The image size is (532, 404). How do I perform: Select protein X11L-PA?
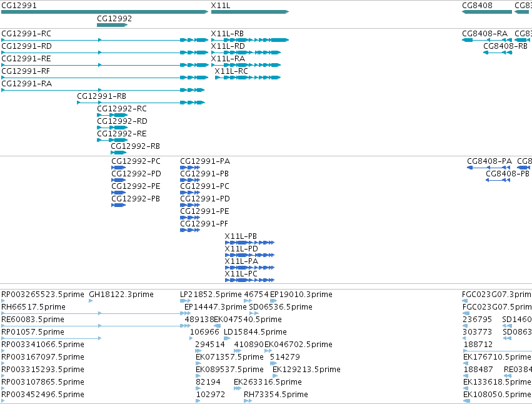(x=241, y=261)
